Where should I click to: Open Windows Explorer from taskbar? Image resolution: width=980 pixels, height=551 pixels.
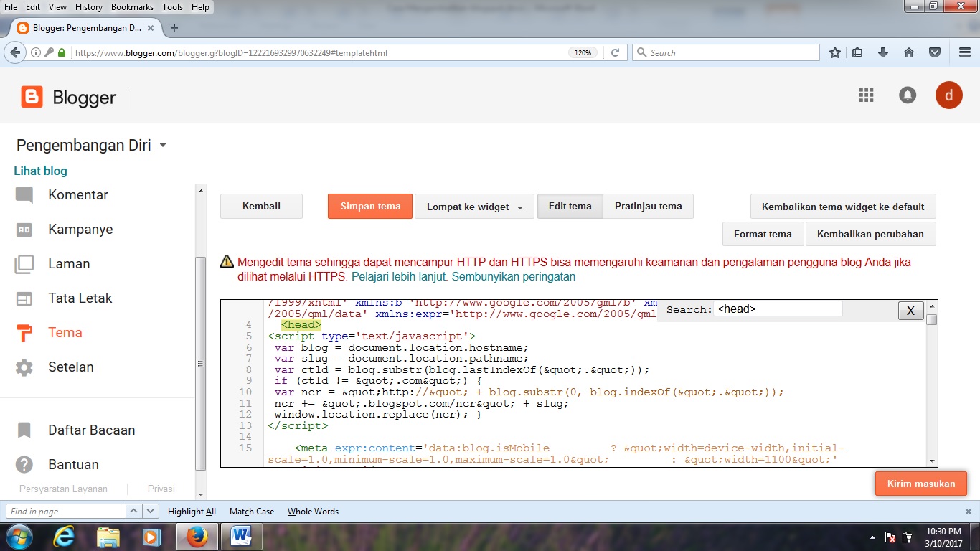(x=108, y=536)
